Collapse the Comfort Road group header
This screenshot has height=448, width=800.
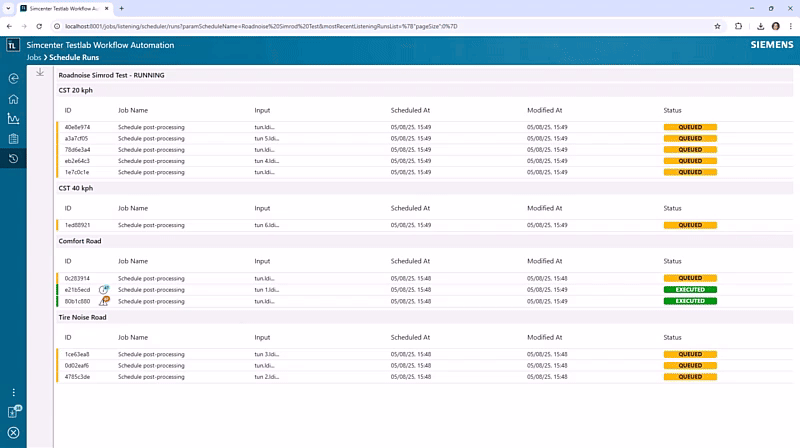pos(425,241)
